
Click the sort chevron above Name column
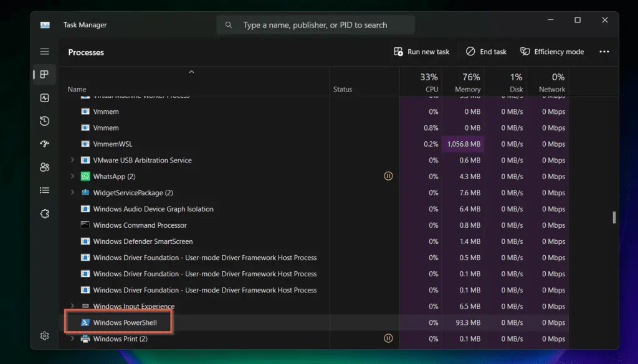[x=191, y=72]
